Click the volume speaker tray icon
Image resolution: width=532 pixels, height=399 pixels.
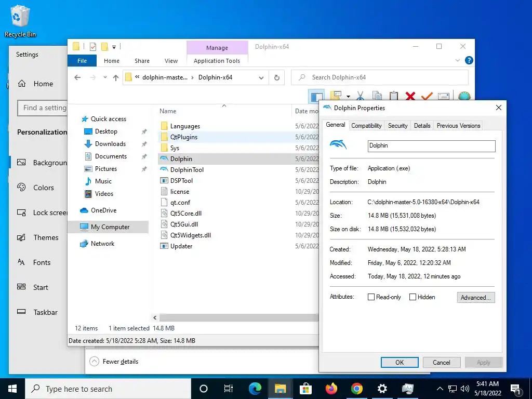465,389
